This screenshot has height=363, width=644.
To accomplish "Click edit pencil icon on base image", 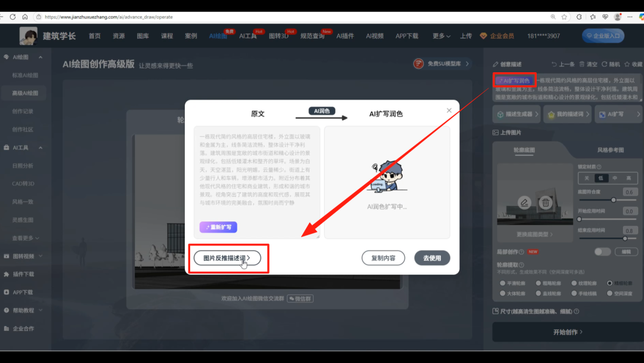I will pos(524,202).
